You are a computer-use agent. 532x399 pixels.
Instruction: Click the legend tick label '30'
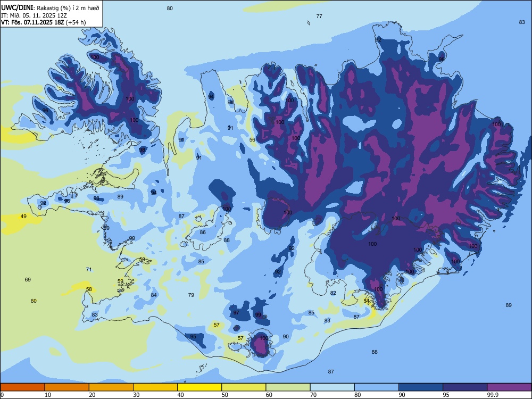[136, 395]
